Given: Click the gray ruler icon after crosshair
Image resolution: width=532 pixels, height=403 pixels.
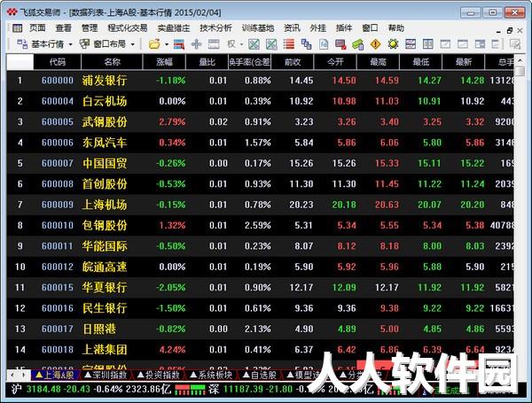Looking at the screenshot, I should click(214, 44).
